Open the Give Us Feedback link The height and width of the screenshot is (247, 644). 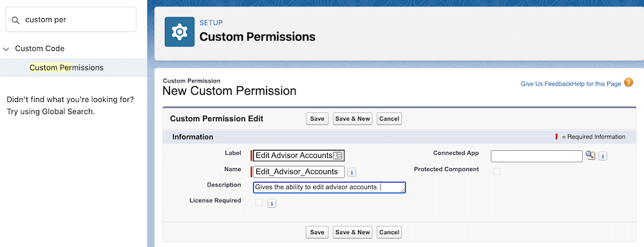(x=546, y=84)
